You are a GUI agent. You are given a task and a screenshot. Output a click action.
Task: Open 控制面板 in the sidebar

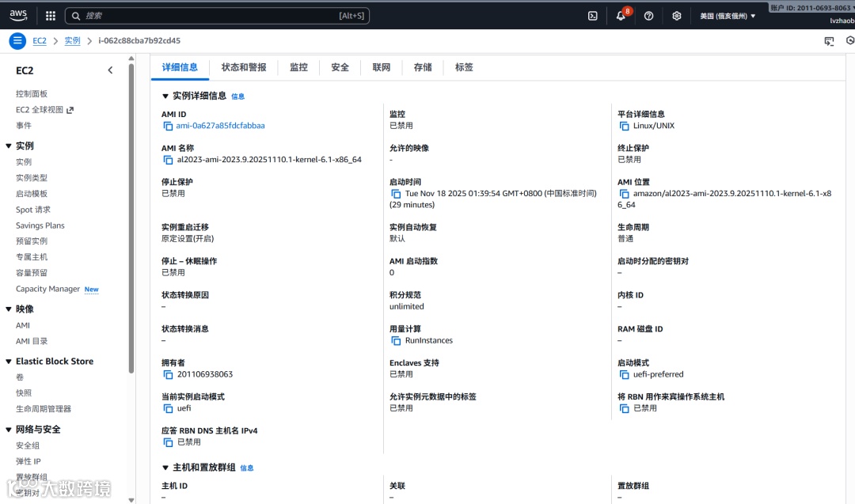(32, 93)
